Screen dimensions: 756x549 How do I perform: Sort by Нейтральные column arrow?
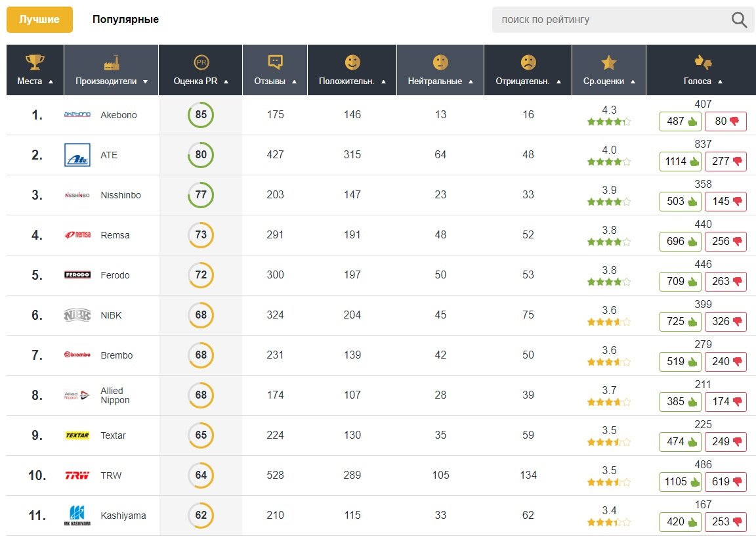[471, 82]
